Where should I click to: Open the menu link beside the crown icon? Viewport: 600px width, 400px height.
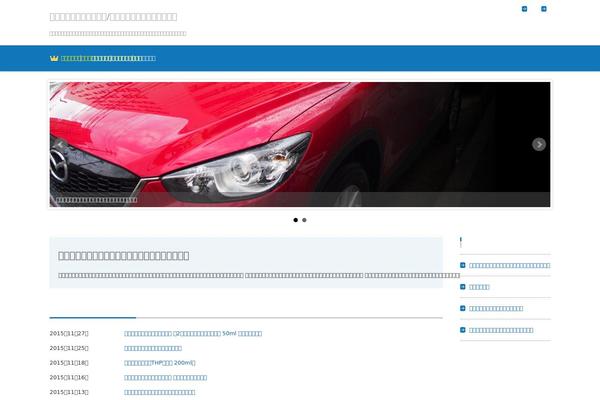point(108,59)
